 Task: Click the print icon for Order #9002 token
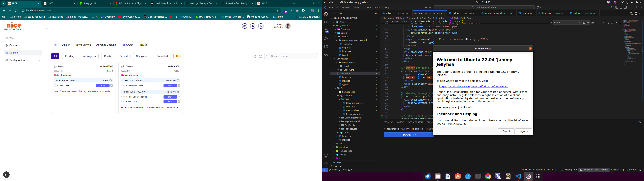(x=111, y=80)
